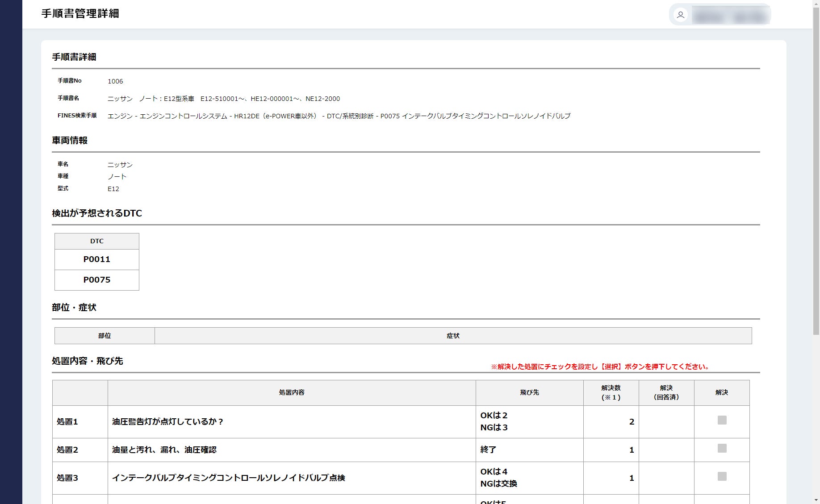Click the 処置3 row label

pos(67,478)
